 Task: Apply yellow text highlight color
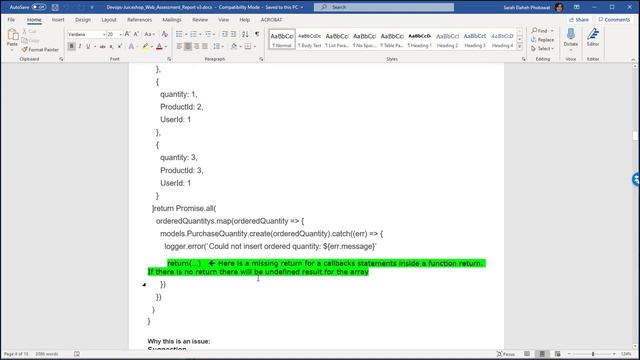[x=145, y=47]
